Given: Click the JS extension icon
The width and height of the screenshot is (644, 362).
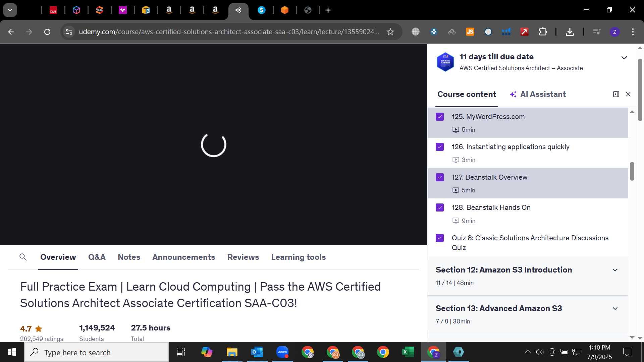Looking at the screenshot, I should (x=470, y=32).
